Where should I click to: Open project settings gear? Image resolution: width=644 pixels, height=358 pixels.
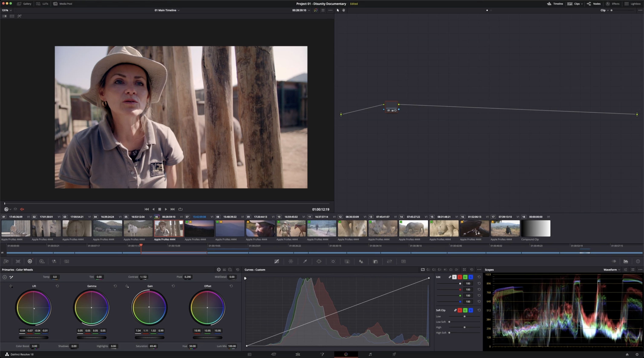tap(637, 354)
